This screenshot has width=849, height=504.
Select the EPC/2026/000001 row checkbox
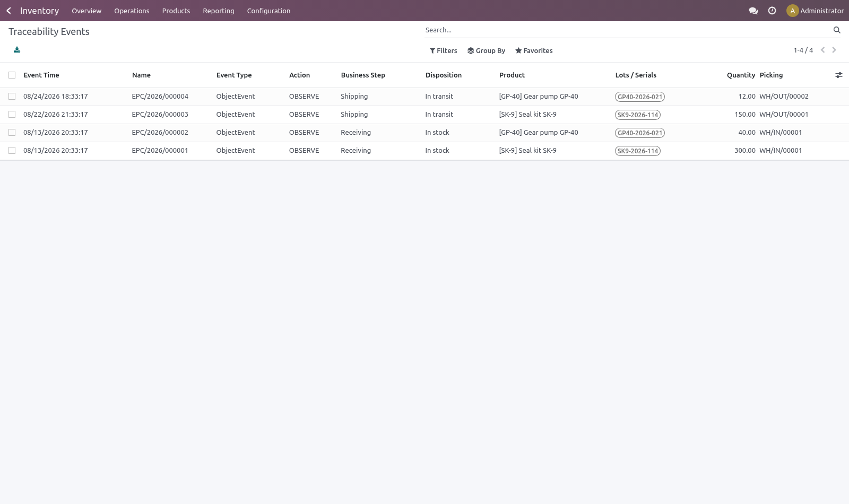click(x=12, y=151)
